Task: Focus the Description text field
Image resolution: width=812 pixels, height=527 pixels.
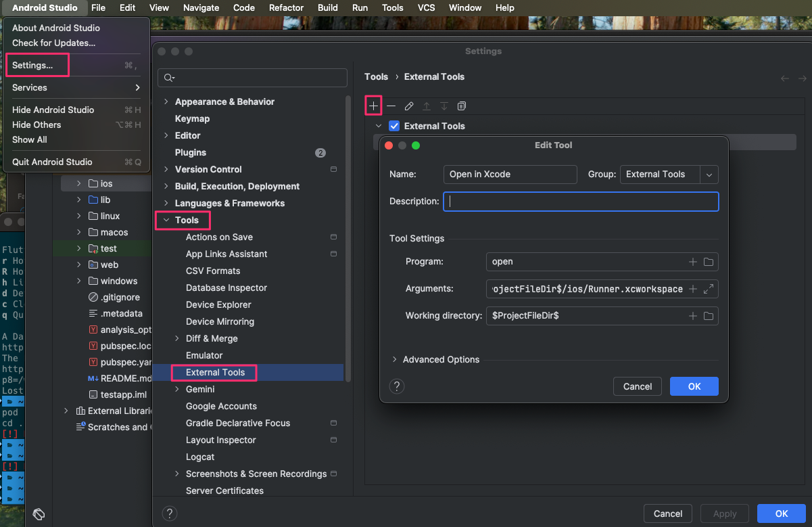Action: point(580,202)
